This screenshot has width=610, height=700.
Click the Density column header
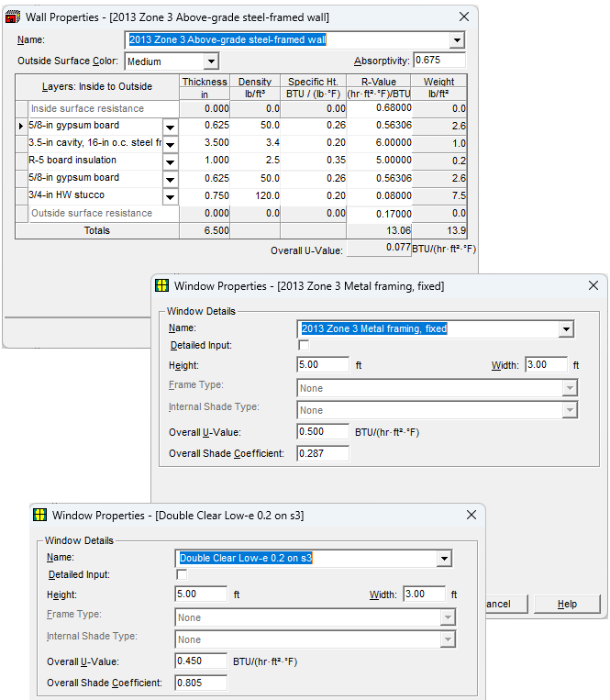[x=255, y=82]
